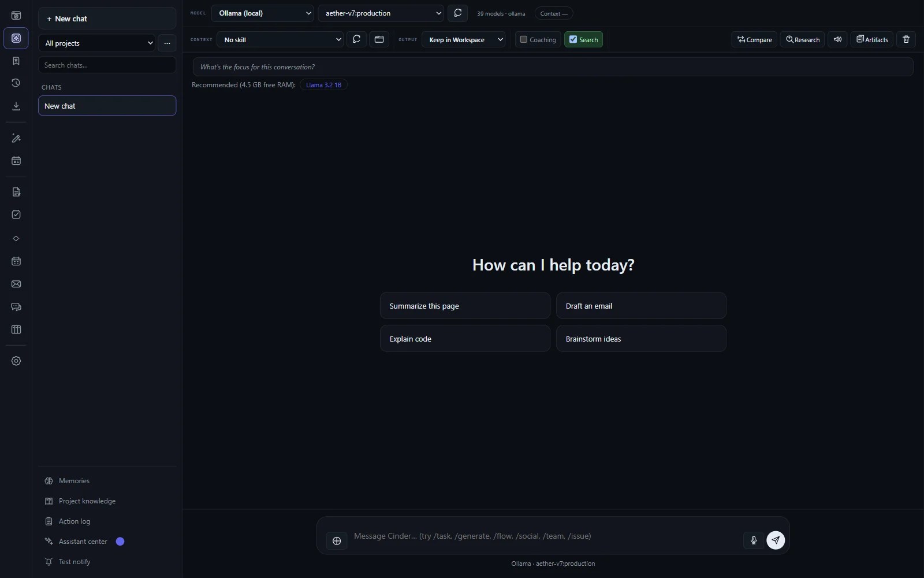Open the aether-v7:production model dropdown
The image size is (924, 578).
click(x=381, y=13)
